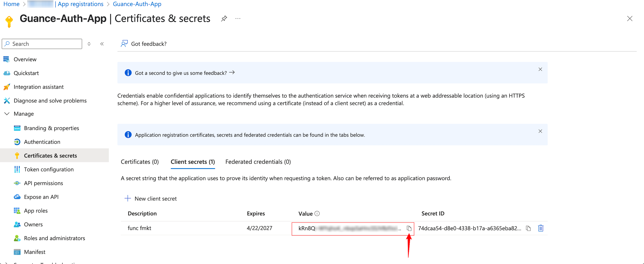Open the more options ellipsis in header
644x264 pixels.
(238, 18)
